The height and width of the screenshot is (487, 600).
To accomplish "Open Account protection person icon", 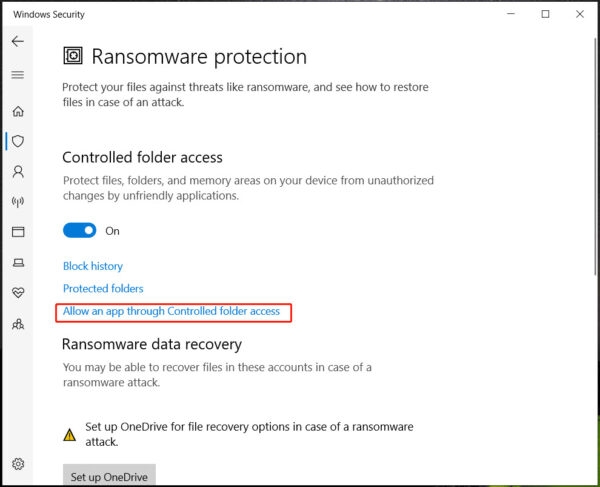I will [17, 172].
